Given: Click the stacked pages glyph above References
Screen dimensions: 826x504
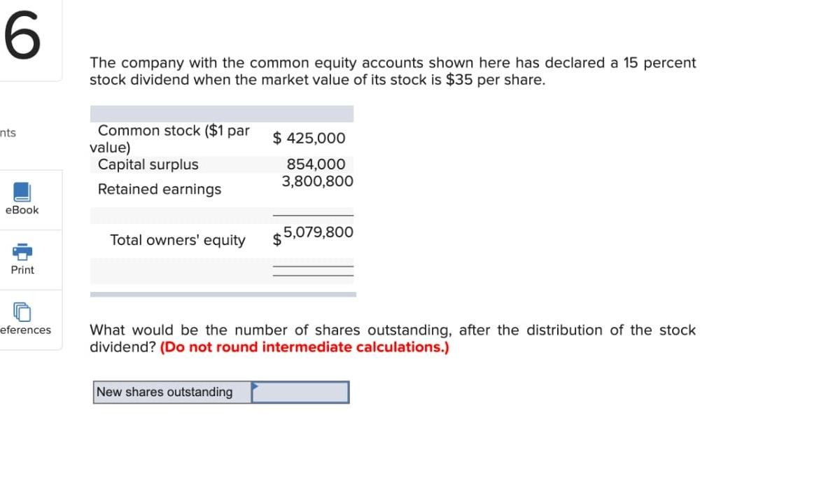Looking at the screenshot, I should click(21, 312).
